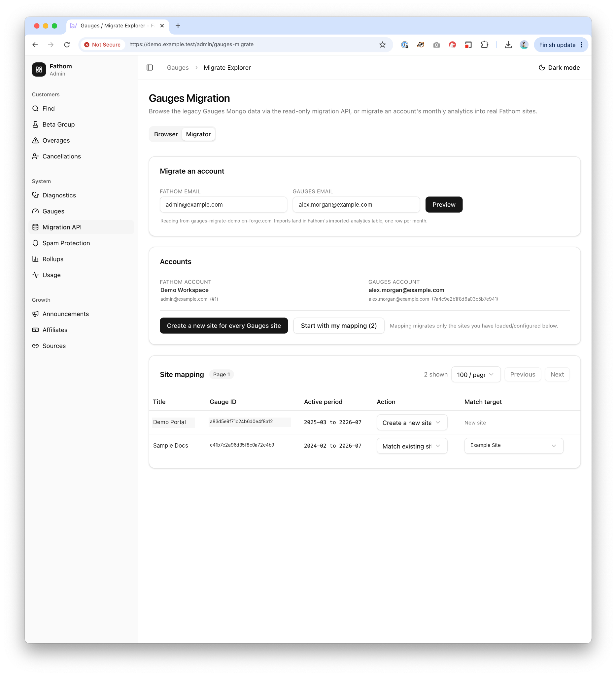Click active period 2024-02 to 2026-07
616x676 pixels.
click(332, 446)
